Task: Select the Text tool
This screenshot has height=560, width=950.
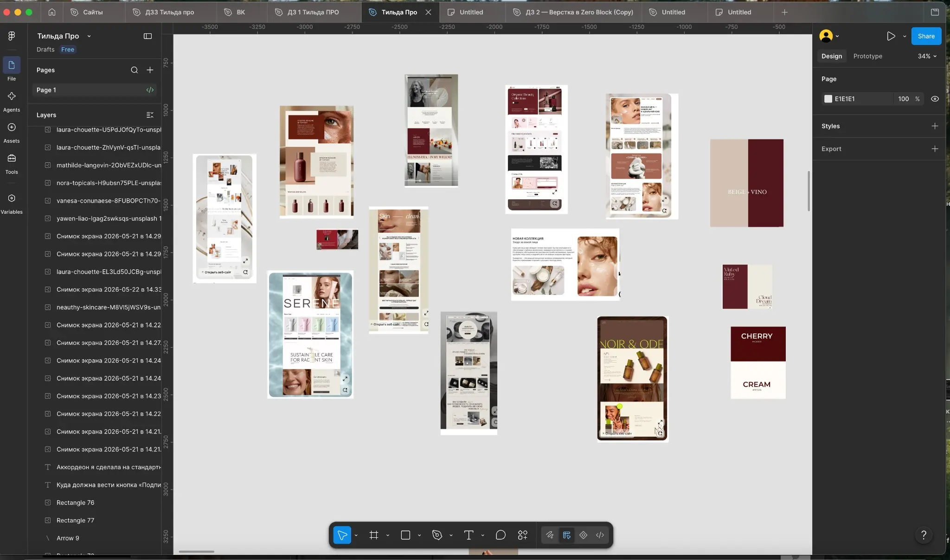Action: point(469,535)
